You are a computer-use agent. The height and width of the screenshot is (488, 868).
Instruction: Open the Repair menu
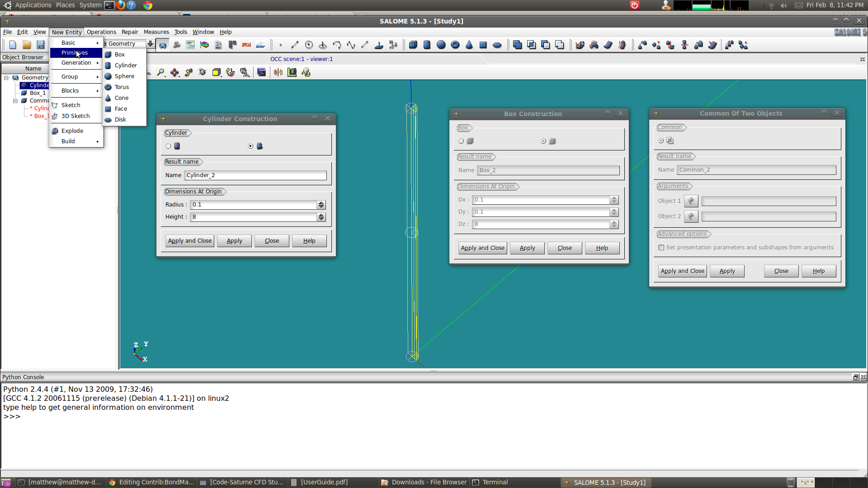130,32
